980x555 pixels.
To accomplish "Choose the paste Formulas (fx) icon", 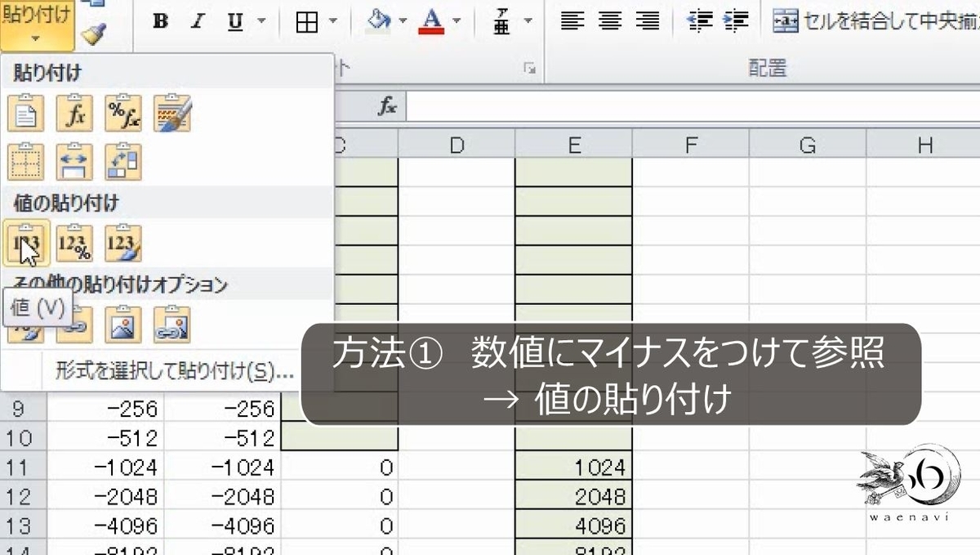I will (74, 113).
